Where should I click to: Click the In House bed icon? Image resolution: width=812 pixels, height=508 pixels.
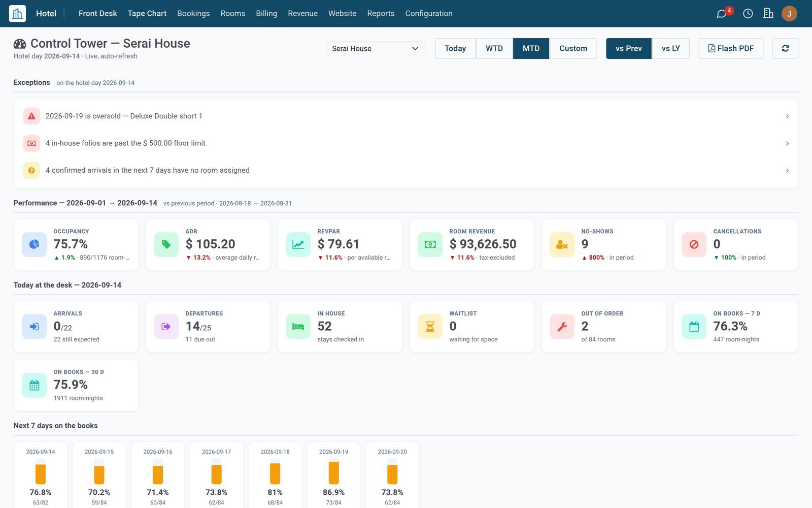click(x=298, y=327)
